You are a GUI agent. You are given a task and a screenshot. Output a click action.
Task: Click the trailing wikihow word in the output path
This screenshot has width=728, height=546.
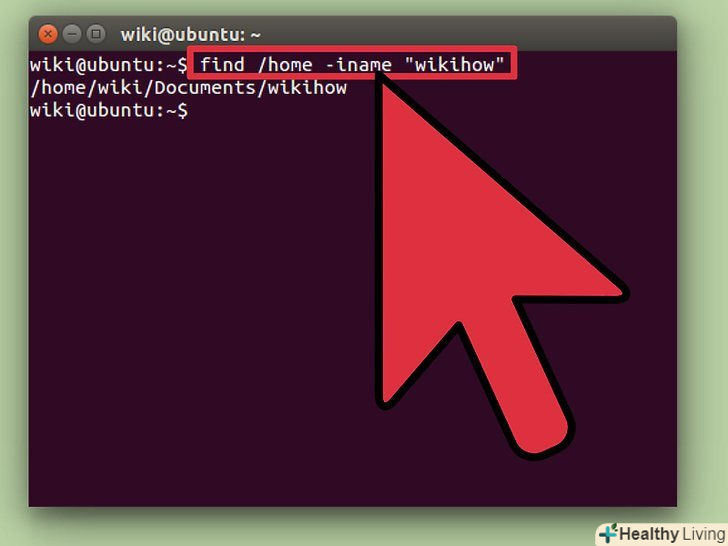click(x=307, y=87)
